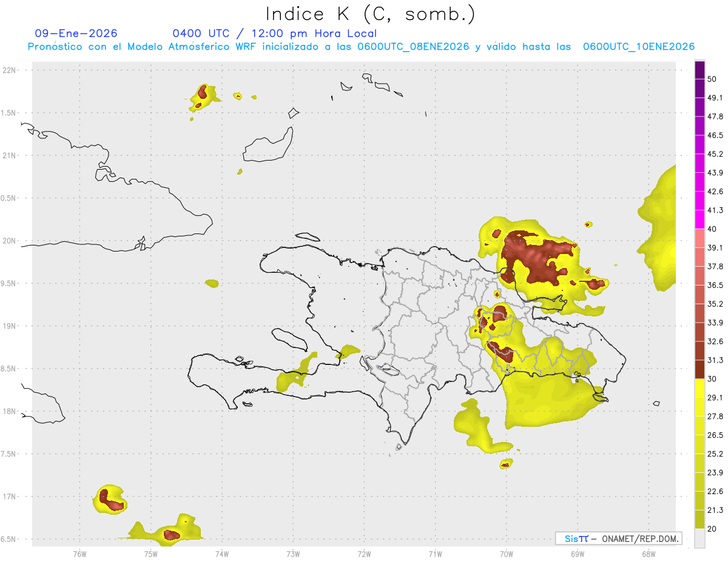The height and width of the screenshot is (562, 728).
Task: Pick the bright yellow swatch between 29.1 and 30
Action: [699, 388]
